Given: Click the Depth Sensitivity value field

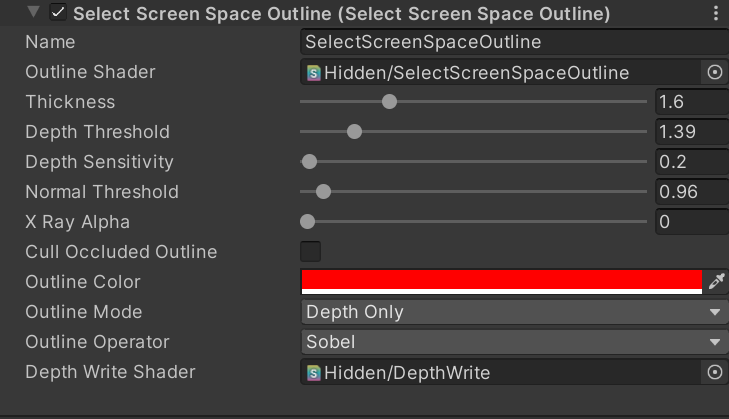Looking at the screenshot, I should (690, 162).
